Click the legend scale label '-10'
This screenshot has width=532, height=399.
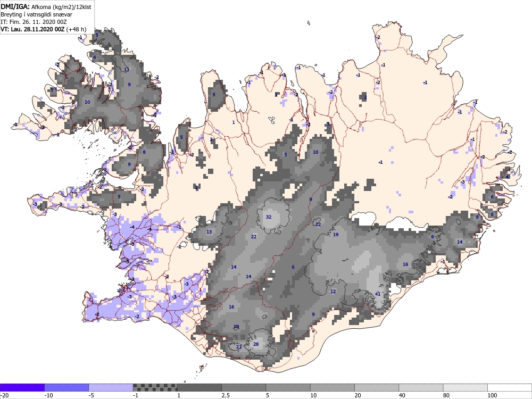48,395
